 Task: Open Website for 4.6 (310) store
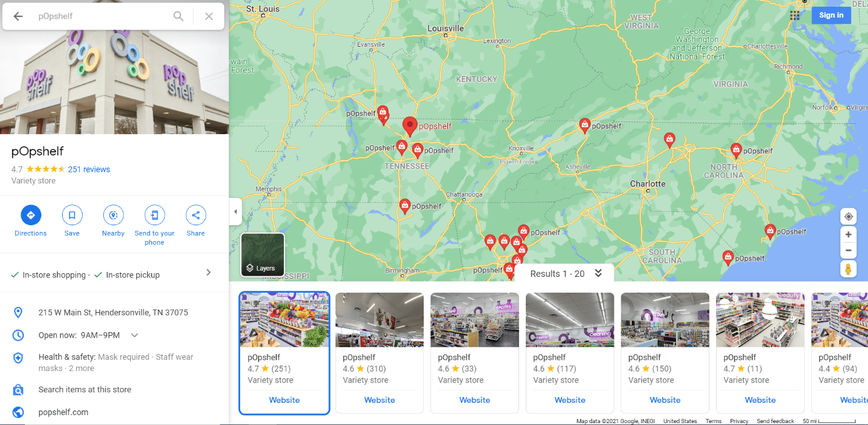(379, 400)
